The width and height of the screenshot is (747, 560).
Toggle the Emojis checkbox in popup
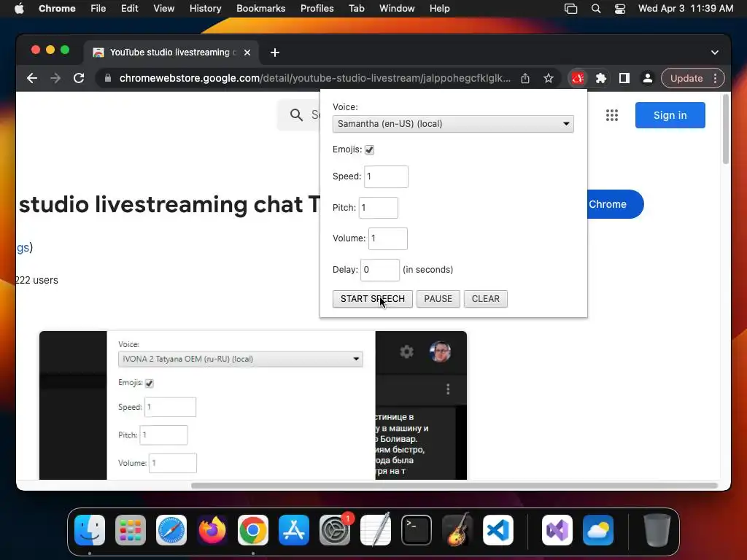click(369, 149)
